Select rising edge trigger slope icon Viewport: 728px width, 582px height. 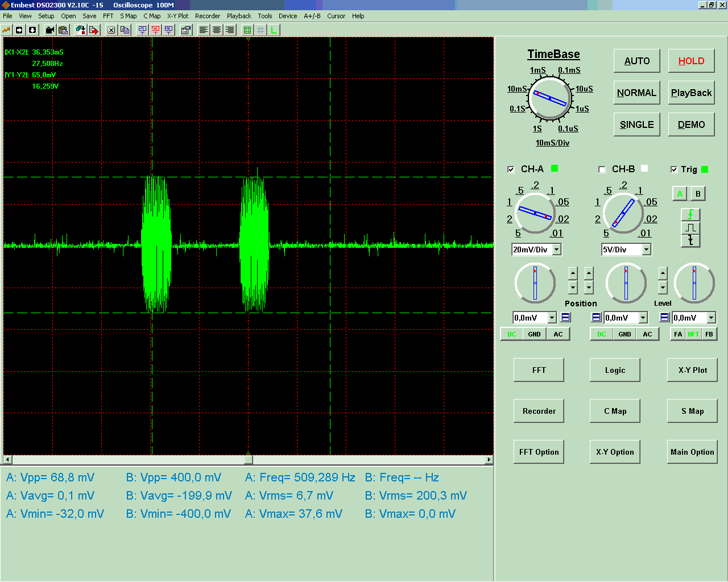coord(690,214)
